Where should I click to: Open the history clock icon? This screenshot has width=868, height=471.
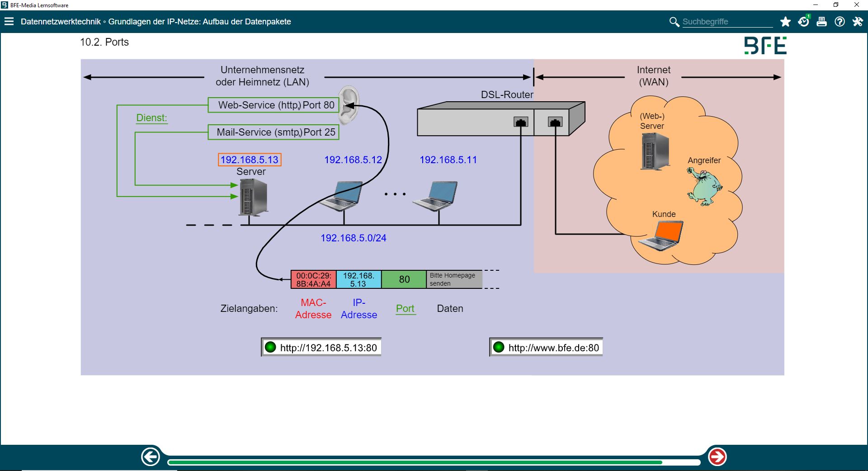(x=803, y=22)
